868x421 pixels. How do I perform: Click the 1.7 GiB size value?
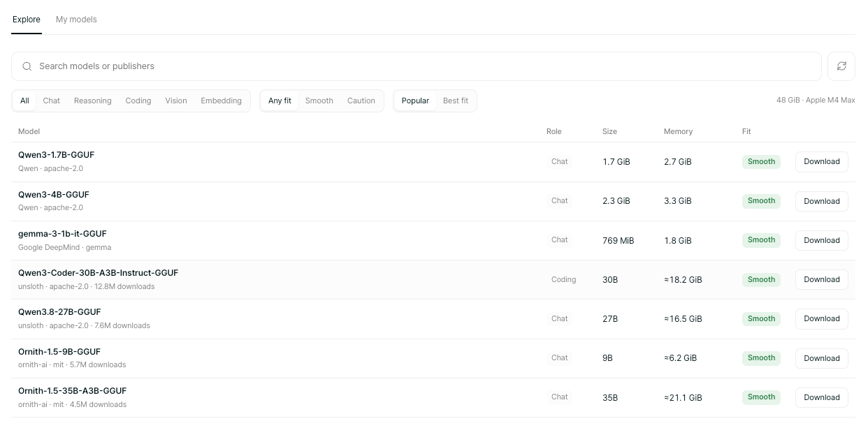(616, 161)
